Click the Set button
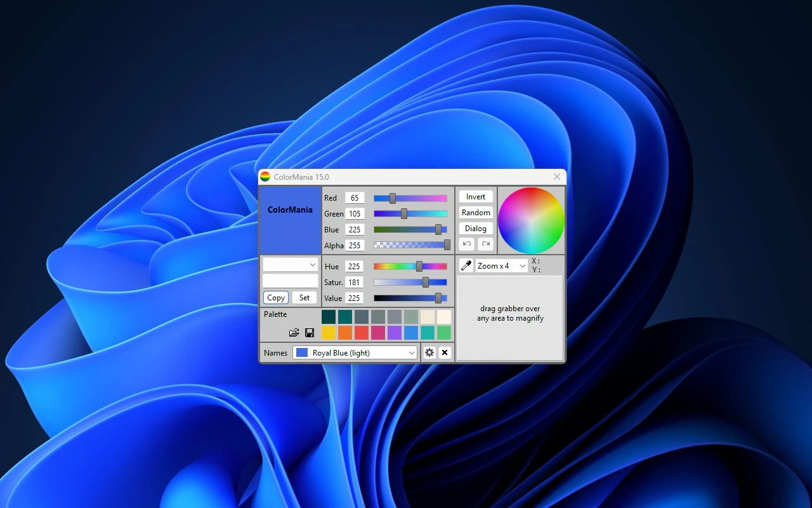 pyautogui.click(x=304, y=297)
